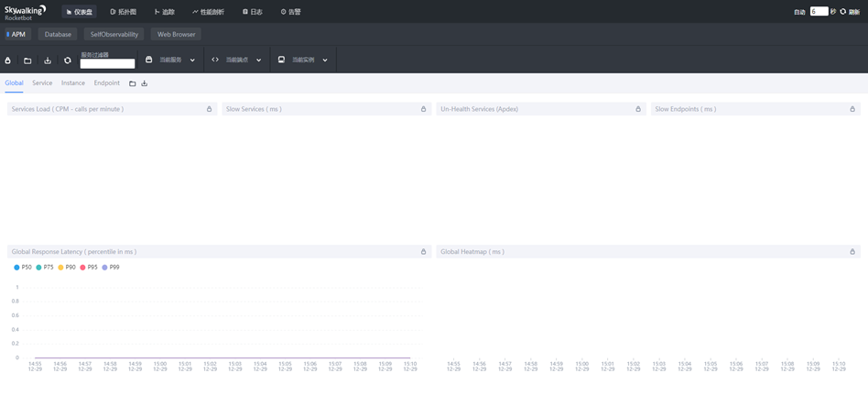The height and width of the screenshot is (417, 868).
Task: Click the export download icon in dark toolbar
Action: coord(48,60)
